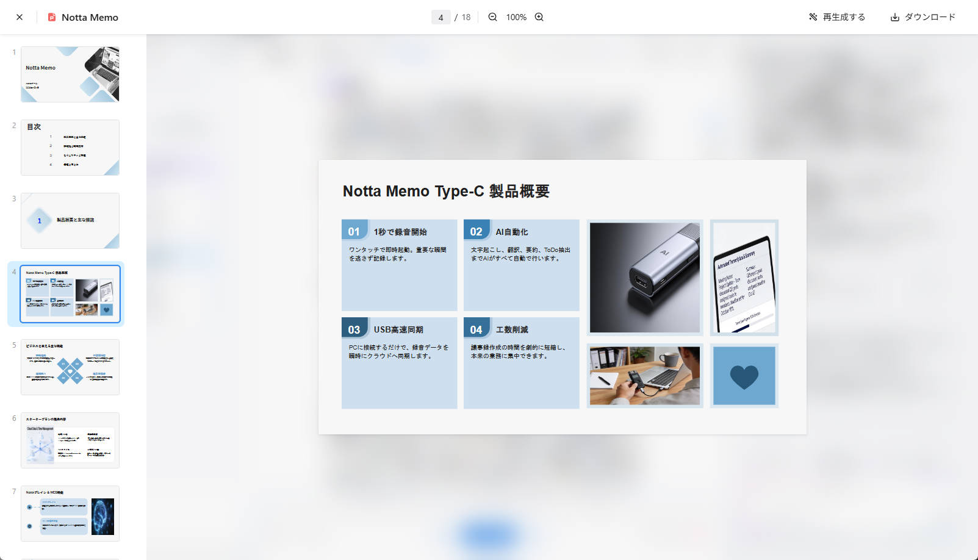Screen dimensions: 978x560
Task: Click the 文字起こし、翻訳、要約 description text
Action: (520, 254)
